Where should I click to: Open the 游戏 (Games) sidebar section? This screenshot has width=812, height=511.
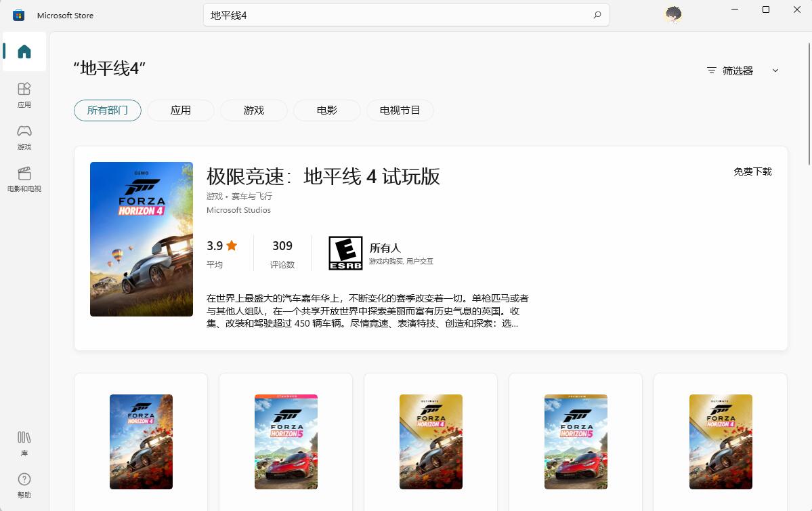click(24, 138)
